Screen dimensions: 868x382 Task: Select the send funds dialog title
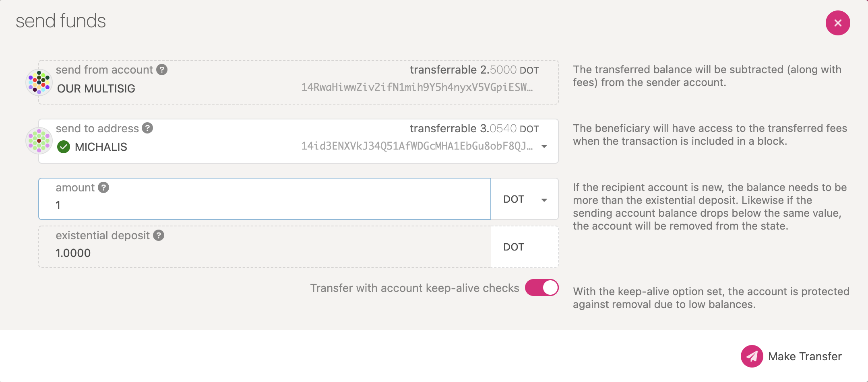point(61,22)
